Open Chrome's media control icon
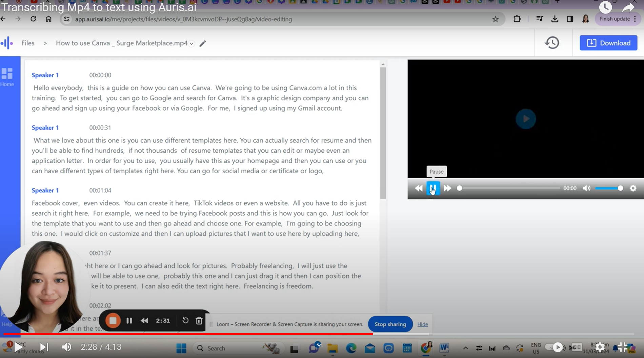 [x=540, y=19]
